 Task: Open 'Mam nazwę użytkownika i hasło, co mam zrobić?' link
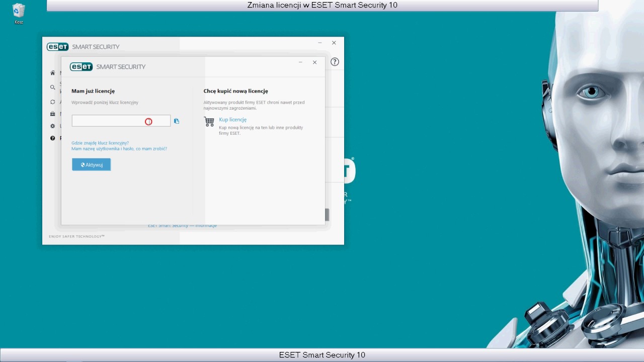tap(119, 149)
